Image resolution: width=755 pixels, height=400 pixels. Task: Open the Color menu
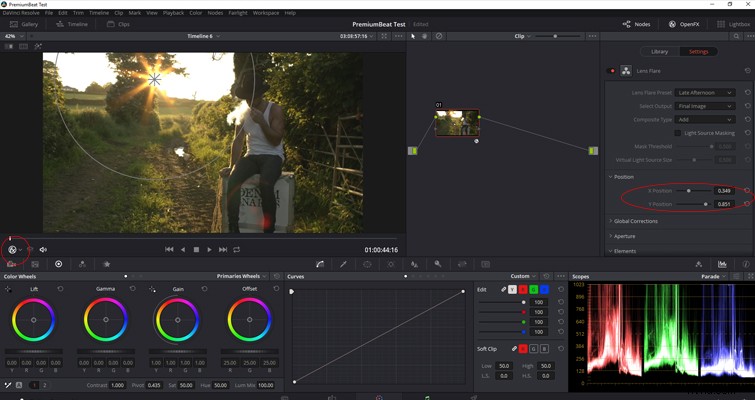tap(195, 13)
